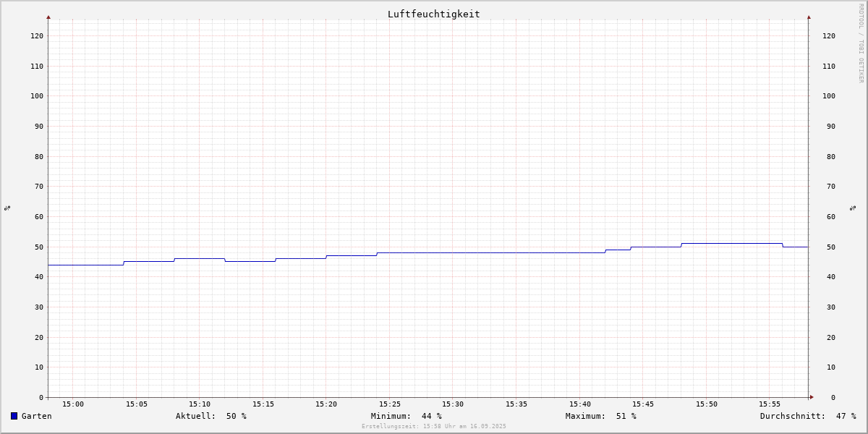Click the 15:05 time axis label
868x434 pixels.
(x=137, y=404)
